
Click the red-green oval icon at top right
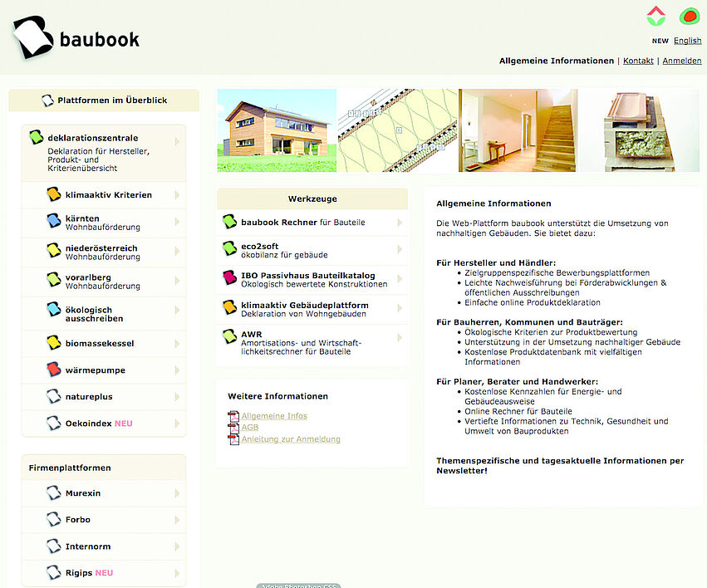coord(689,16)
